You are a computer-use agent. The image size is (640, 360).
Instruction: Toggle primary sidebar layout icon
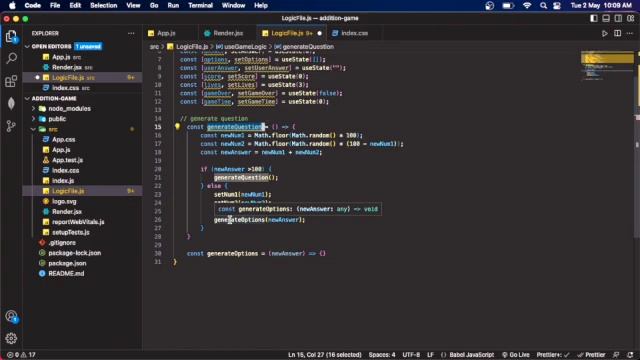(594, 18)
